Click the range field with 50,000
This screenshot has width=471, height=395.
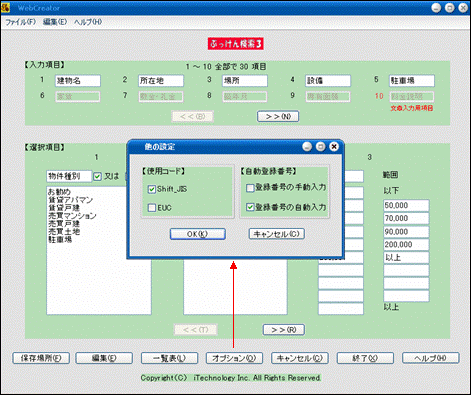(406, 205)
